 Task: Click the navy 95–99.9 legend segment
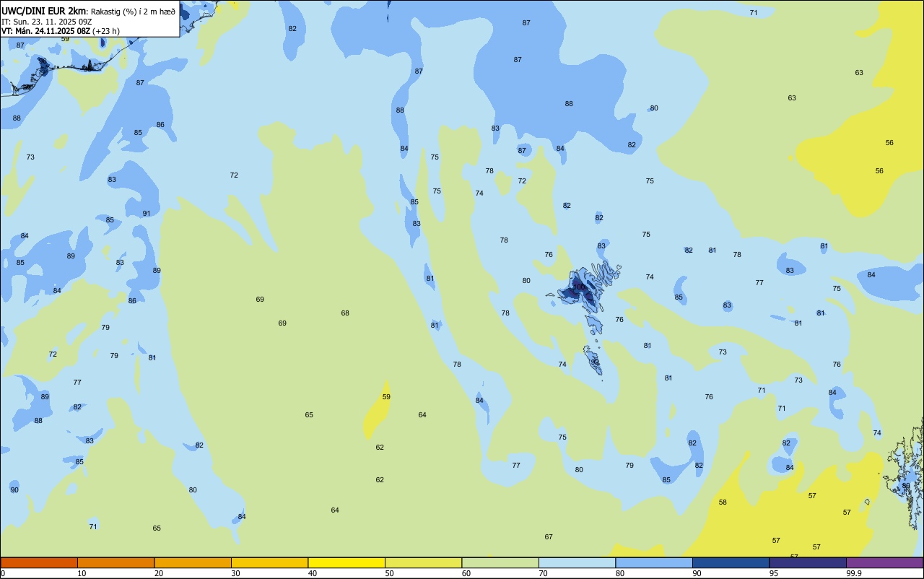click(808, 562)
